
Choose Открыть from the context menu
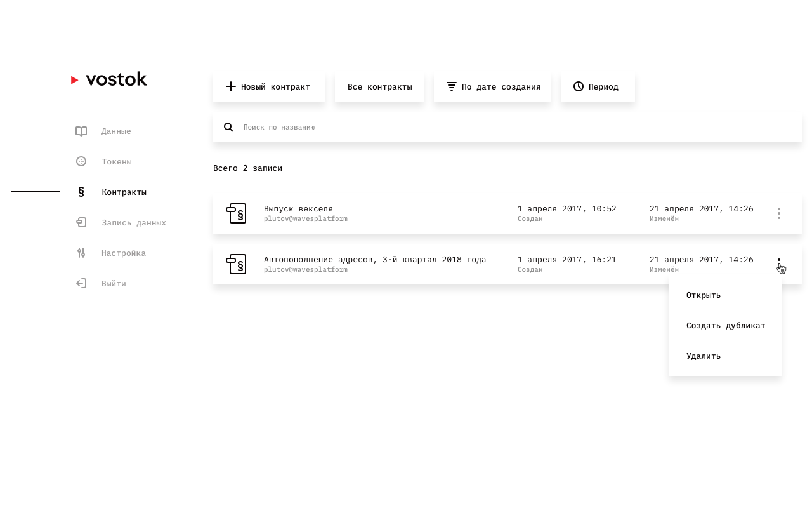(725, 295)
